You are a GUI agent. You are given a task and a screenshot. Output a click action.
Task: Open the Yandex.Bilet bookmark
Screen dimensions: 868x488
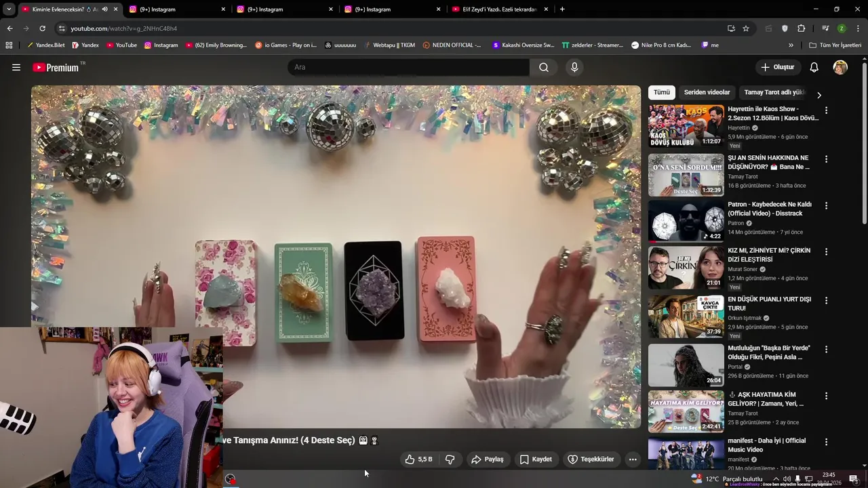pos(45,45)
